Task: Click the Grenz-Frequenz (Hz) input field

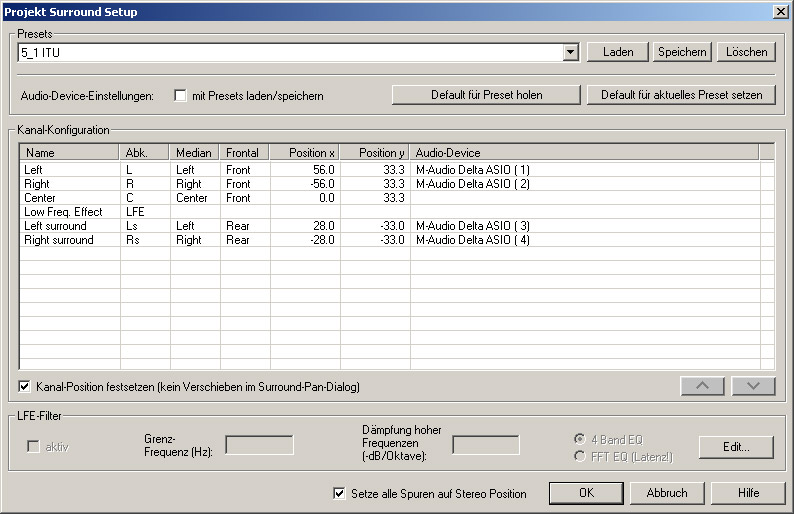Action: click(259, 445)
